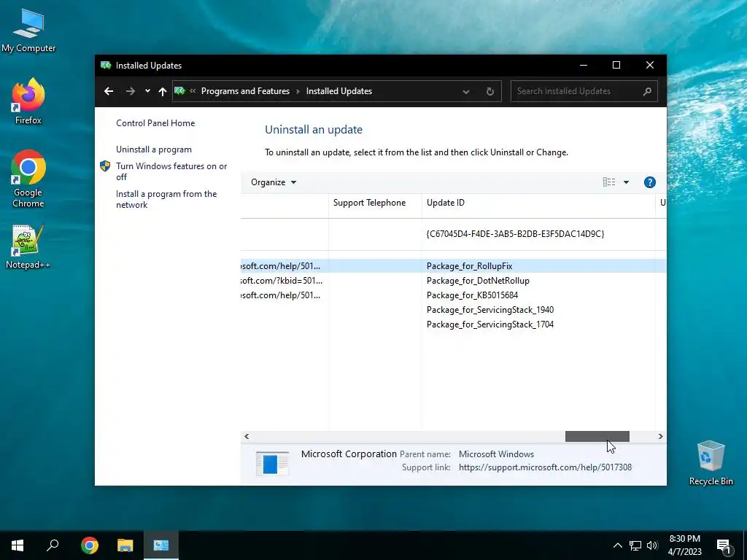This screenshot has width=747, height=560.
Task: Open Install a program from the network
Action: 166,199
